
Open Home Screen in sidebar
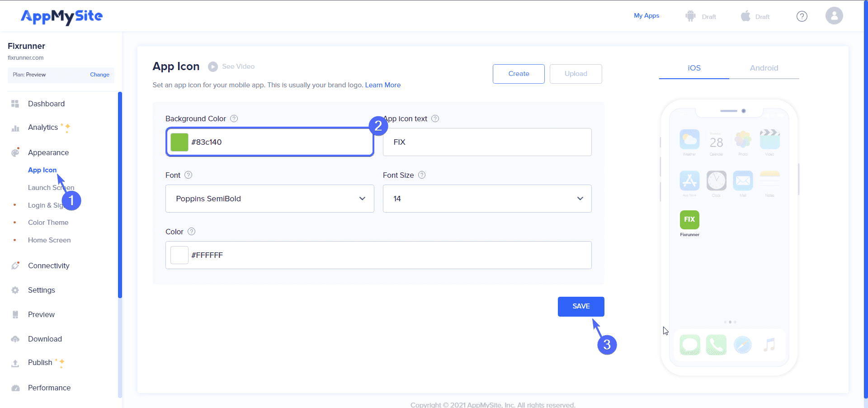click(49, 240)
